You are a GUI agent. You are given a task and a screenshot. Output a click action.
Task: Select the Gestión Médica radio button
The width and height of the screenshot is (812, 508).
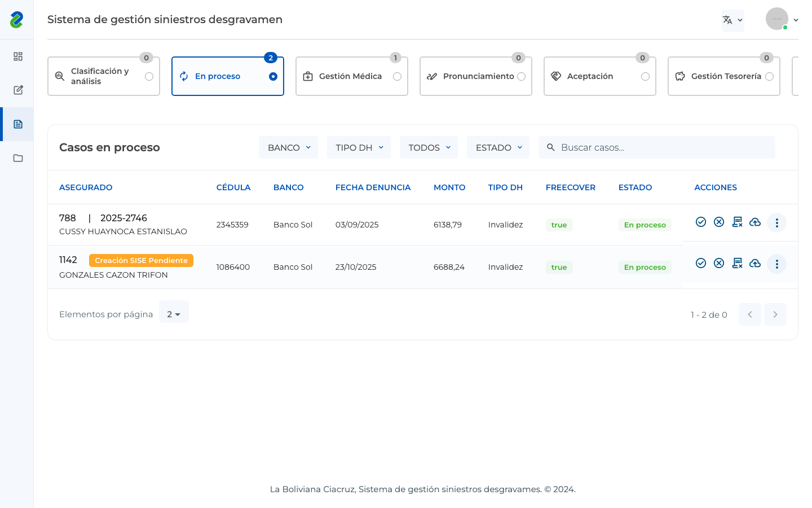(397, 76)
